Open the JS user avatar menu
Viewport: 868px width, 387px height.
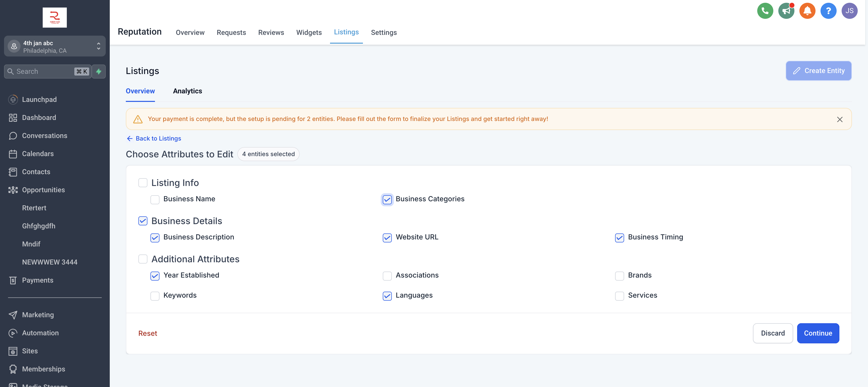[x=849, y=11]
